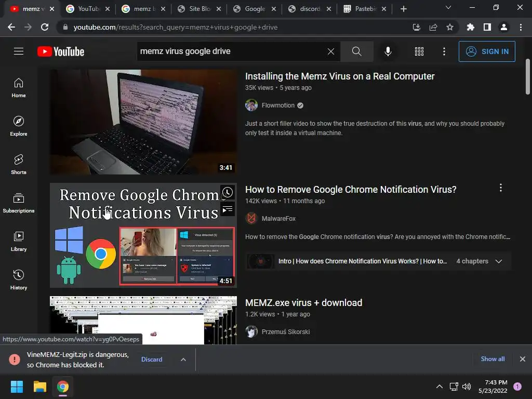The height and width of the screenshot is (399, 532).
Task: Click the Memz laptop video thumbnail
Action: [143, 122]
